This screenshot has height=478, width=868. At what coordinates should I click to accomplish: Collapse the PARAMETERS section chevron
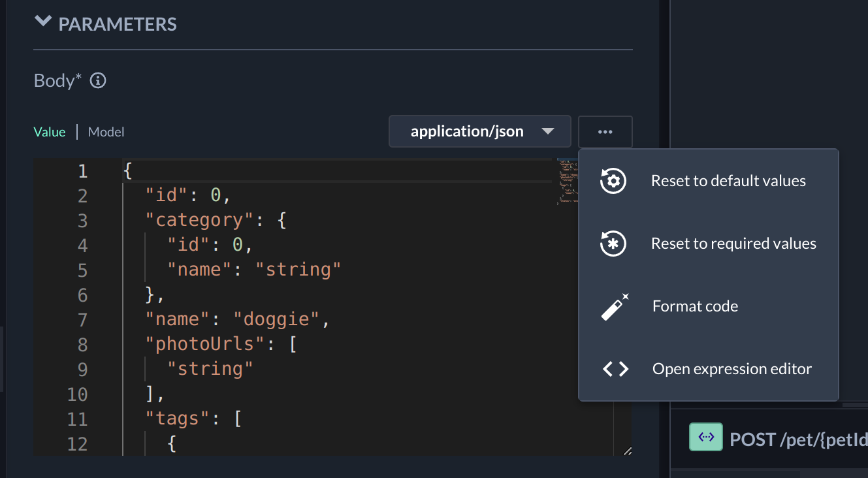43,22
